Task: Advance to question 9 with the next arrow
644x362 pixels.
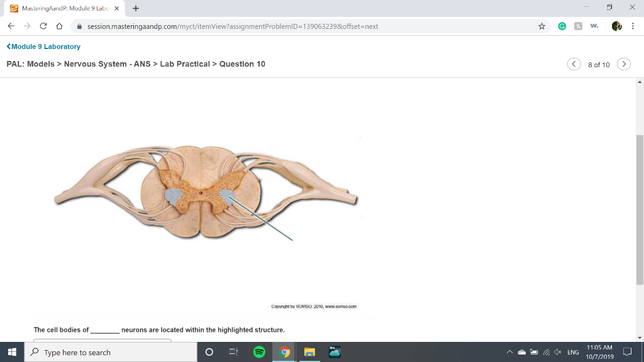Action: point(624,64)
